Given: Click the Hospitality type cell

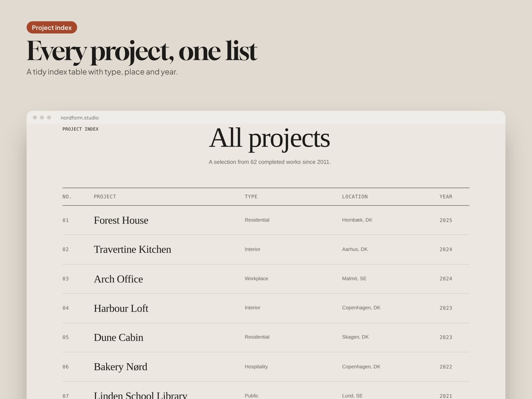Looking at the screenshot, I should click(256, 367).
